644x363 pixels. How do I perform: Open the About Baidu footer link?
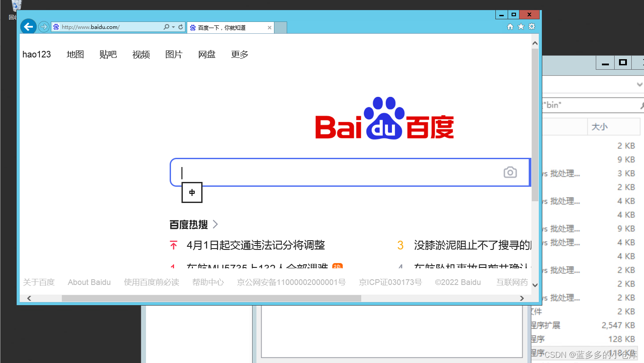click(x=89, y=282)
